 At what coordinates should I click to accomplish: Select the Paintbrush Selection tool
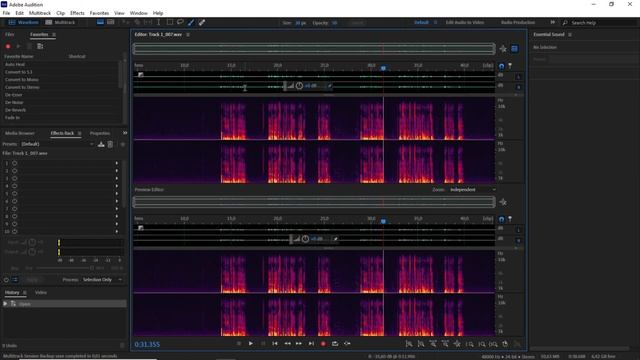[x=191, y=22]
